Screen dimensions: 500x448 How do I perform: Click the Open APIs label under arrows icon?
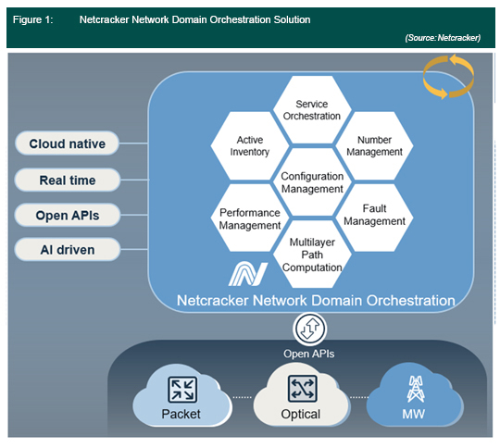[x=309, y=354]
